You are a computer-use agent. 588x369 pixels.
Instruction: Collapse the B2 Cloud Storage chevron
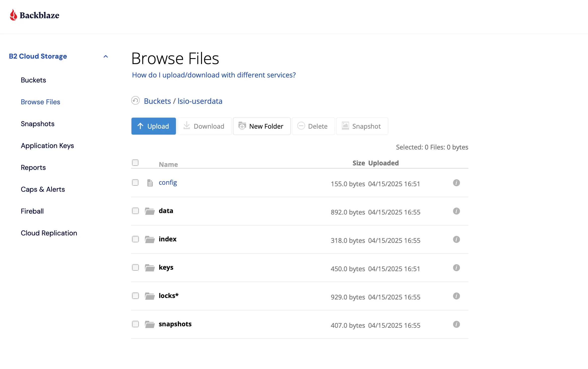pos(106,56)
